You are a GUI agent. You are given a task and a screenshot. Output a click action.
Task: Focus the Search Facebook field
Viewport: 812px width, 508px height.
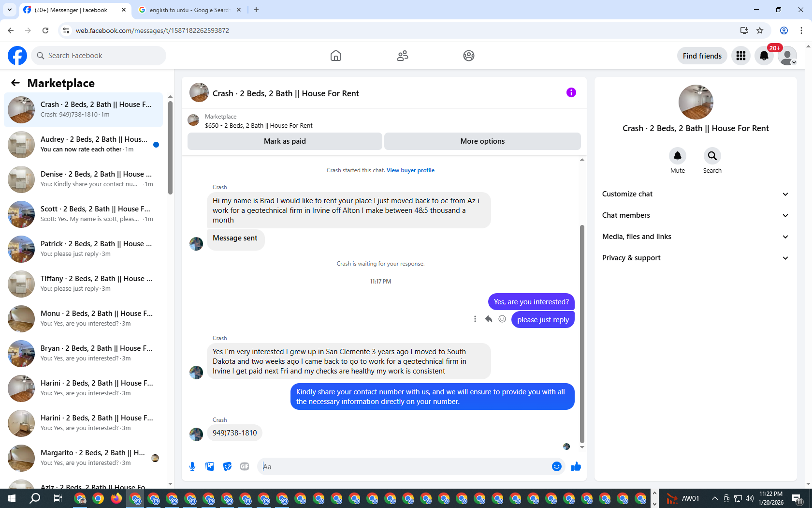[99, 56]
